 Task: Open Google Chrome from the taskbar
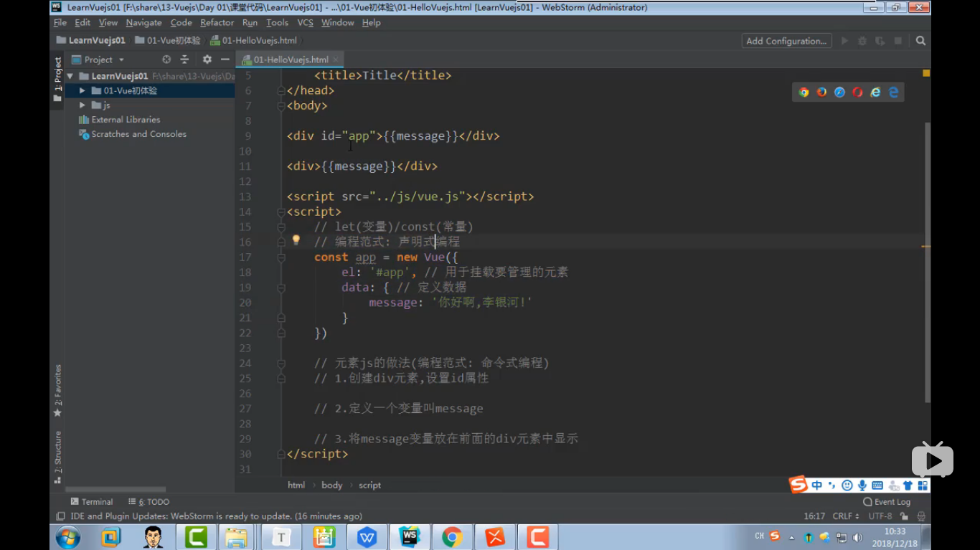(452, 537)
